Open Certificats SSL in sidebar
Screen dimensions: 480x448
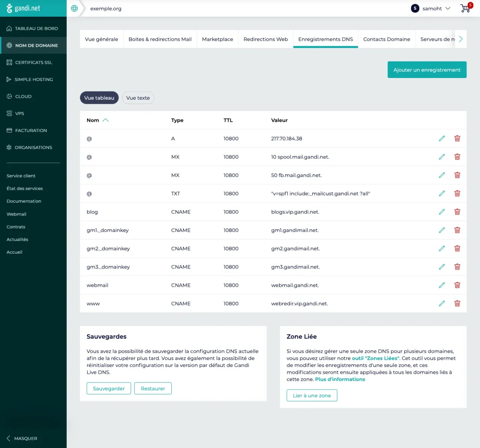coord(33,63)
